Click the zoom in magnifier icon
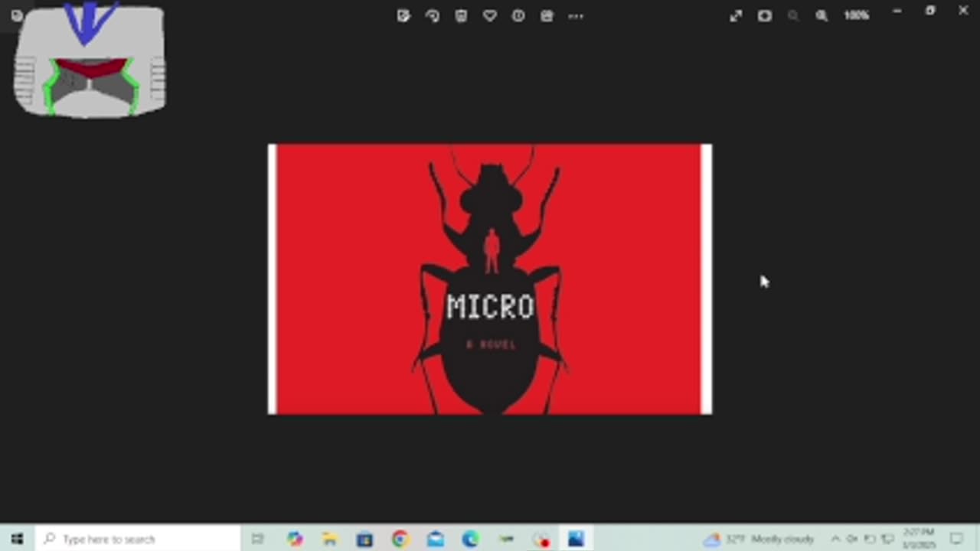The image size is (980, 551). click(x=822, y=15)
